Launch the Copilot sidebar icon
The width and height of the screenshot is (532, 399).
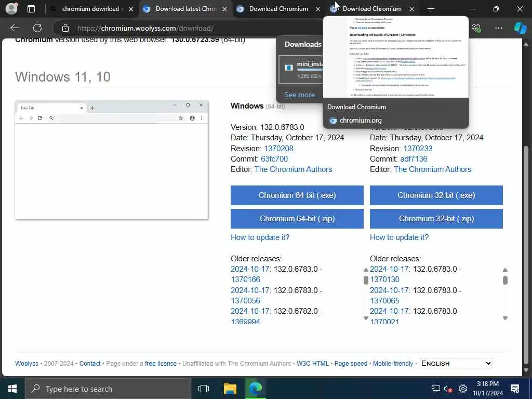click(520, 28)
